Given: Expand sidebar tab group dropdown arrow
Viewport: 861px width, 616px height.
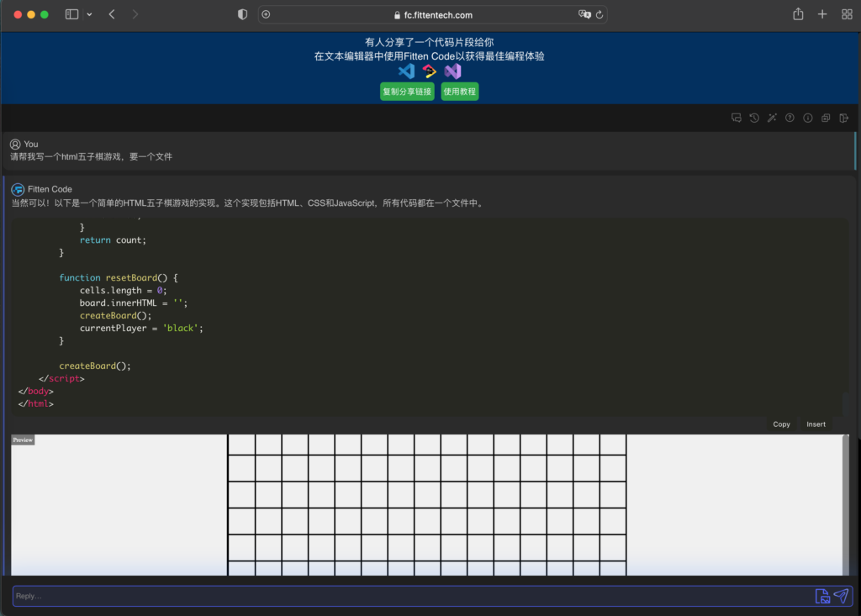Looking at the screenshot, I should coord(89,14).
